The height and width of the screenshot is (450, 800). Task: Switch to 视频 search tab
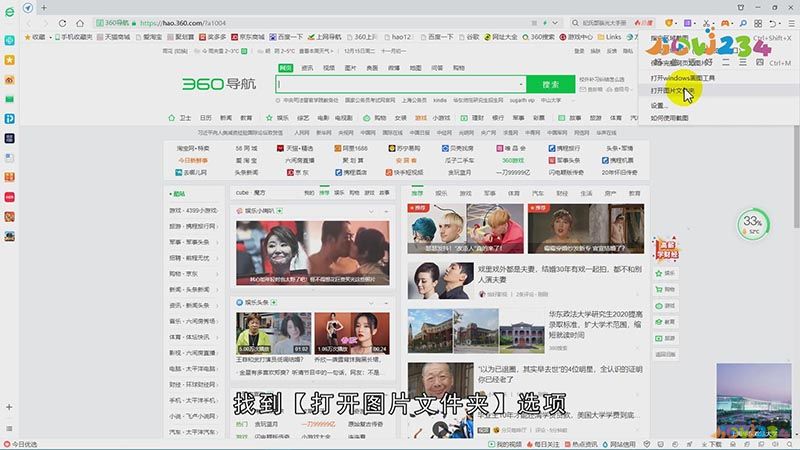pyautogui.click(x=329, y=68)
